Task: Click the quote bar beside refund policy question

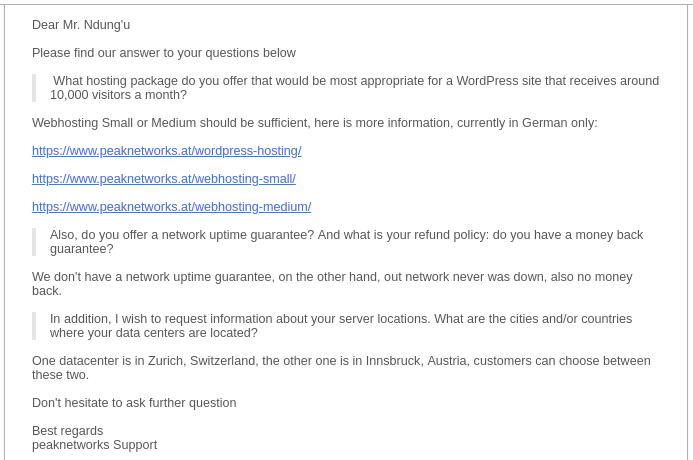Action: tap(34, 242)
